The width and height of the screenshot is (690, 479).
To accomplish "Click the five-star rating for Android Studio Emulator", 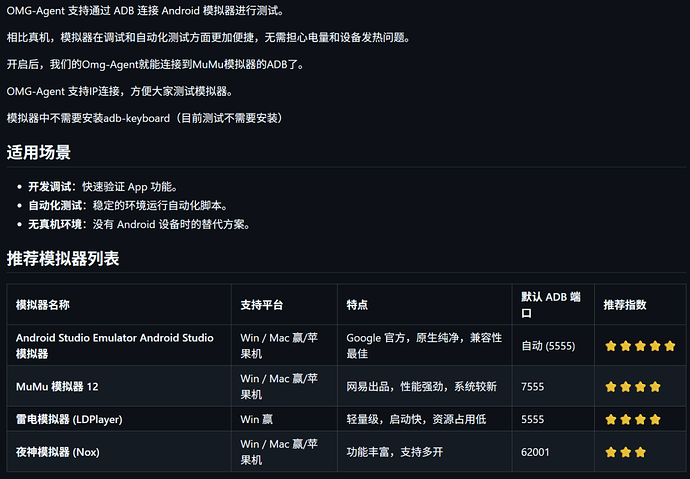I will (640, 346).
